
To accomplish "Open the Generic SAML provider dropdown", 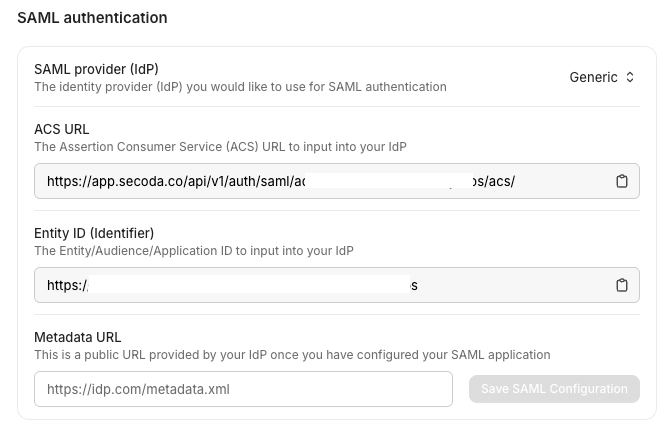I will [x=601, y=77].
